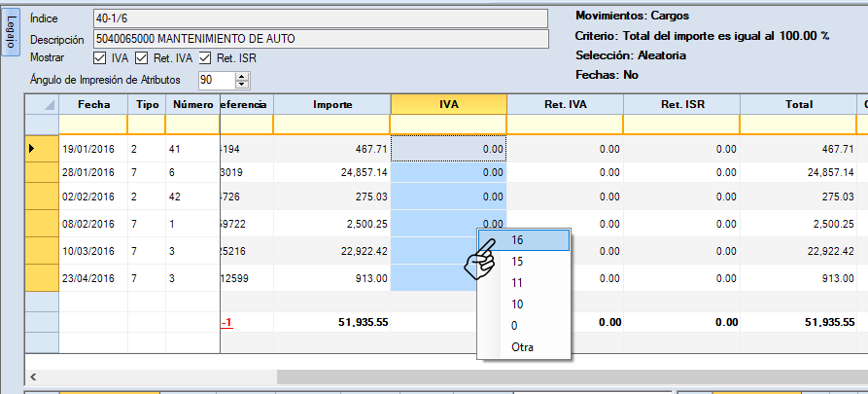868x394 pixels.
Task: Click the IVA column header
Action: coord(448,103)
